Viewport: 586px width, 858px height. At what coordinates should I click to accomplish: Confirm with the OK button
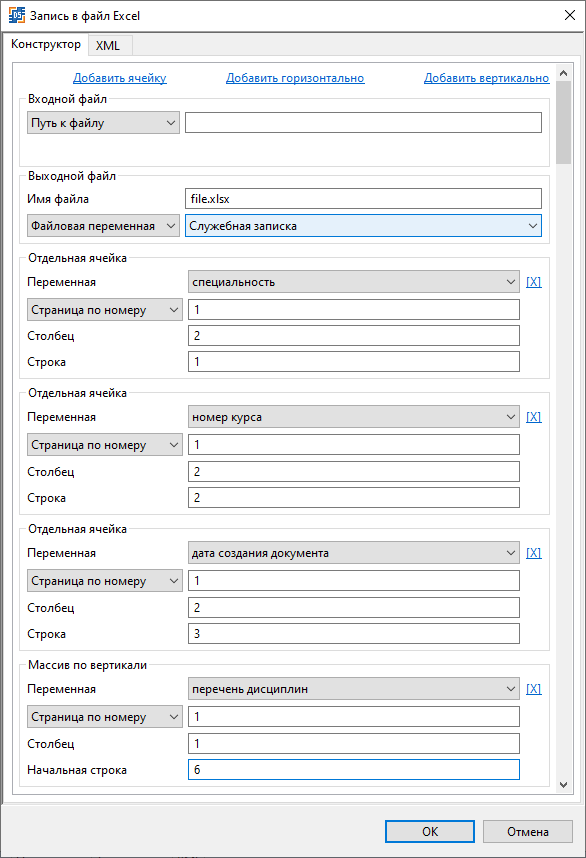[x=430, y=831]
